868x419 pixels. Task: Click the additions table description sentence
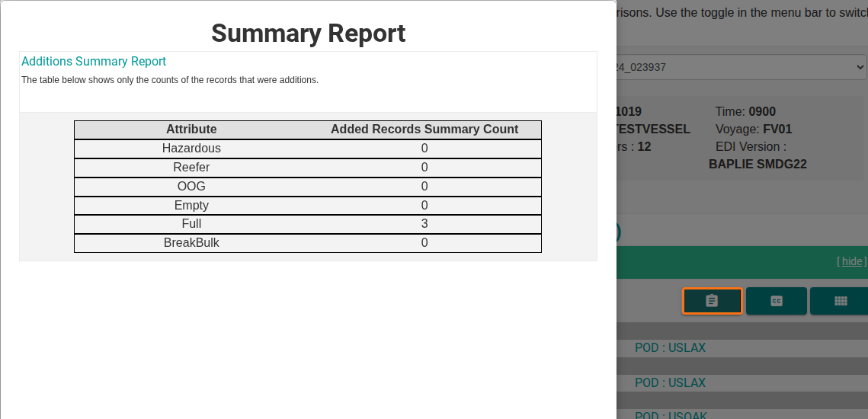(170, 80)
